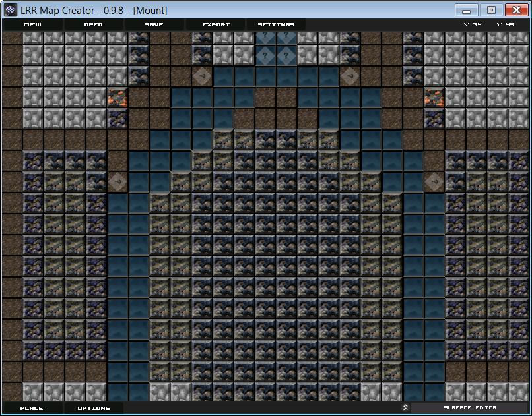Expand the panel with double-chevron arrow
This screenshot has height=416, width=532.
click(405, 407)
